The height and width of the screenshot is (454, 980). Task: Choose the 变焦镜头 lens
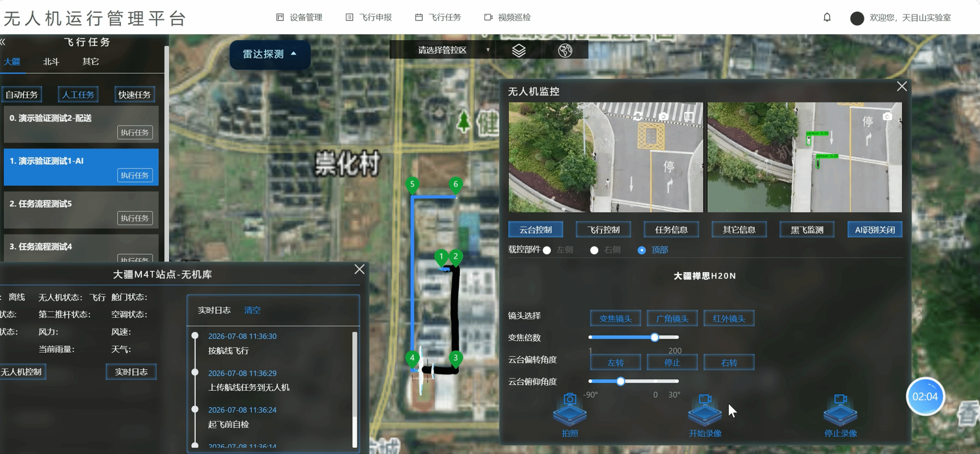click(x=615, y=319)
